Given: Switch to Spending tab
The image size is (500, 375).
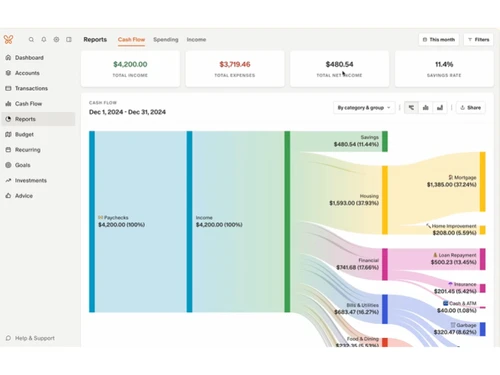Looking at the screenshot, I should (166, 39).
